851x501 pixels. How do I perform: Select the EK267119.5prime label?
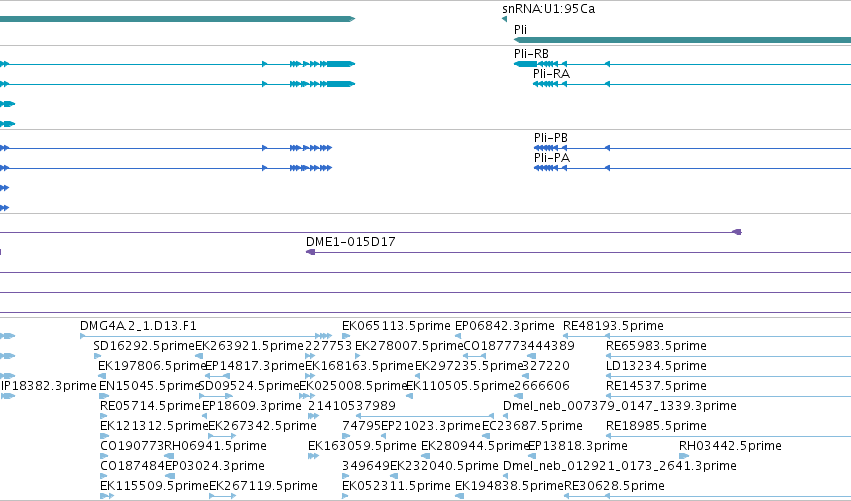tap(263, 486)
